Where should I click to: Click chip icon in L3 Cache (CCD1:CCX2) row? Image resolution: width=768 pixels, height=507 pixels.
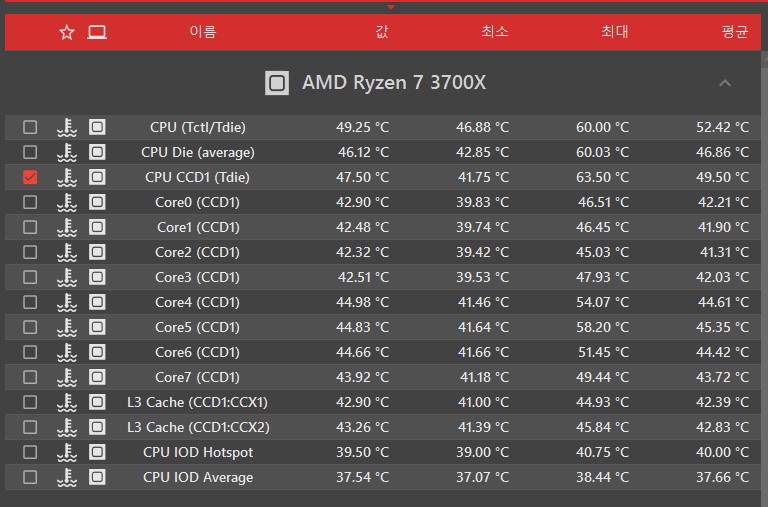[97, 427]
